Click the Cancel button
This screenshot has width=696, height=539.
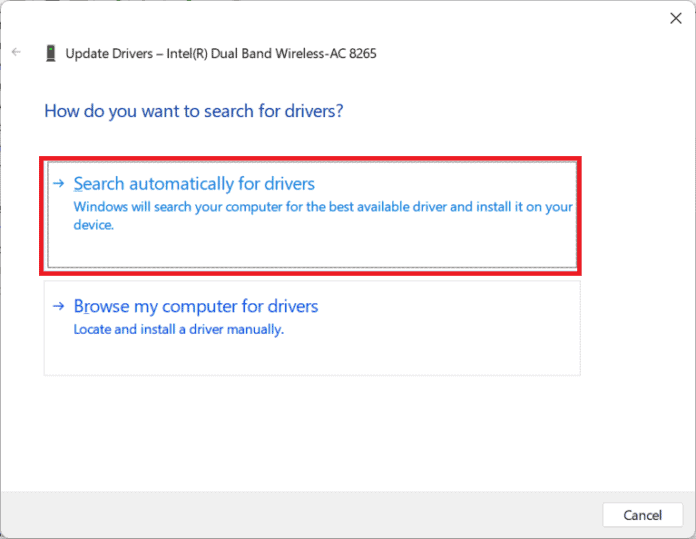pos(642,515)
